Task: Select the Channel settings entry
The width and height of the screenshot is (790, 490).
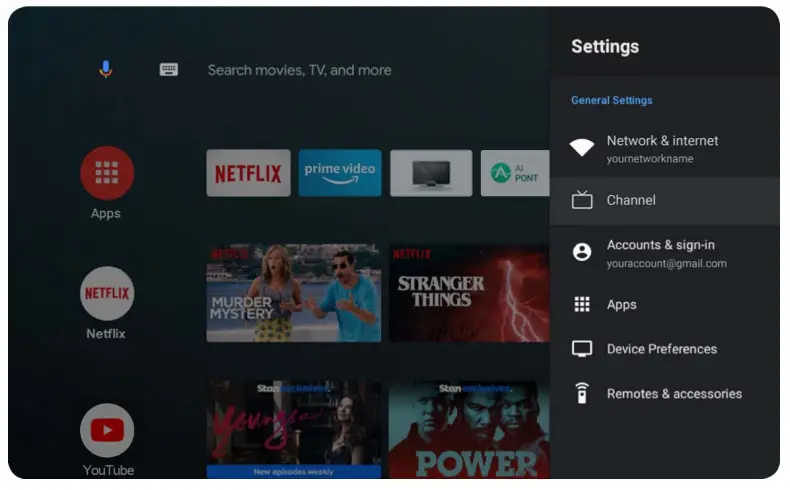Action: [665, 200]
